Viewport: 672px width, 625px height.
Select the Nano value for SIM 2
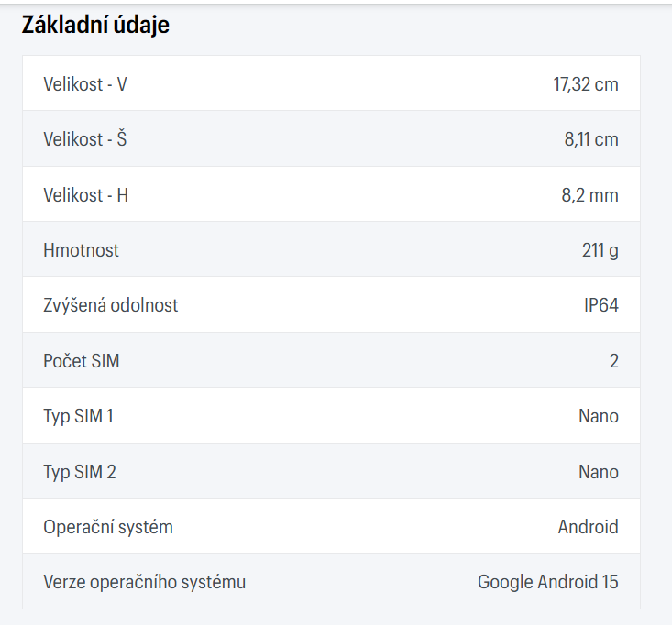point(598,472)
